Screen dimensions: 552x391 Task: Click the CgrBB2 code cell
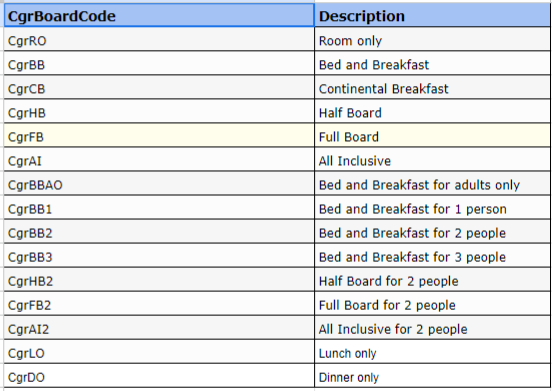[x=159, y=233]
